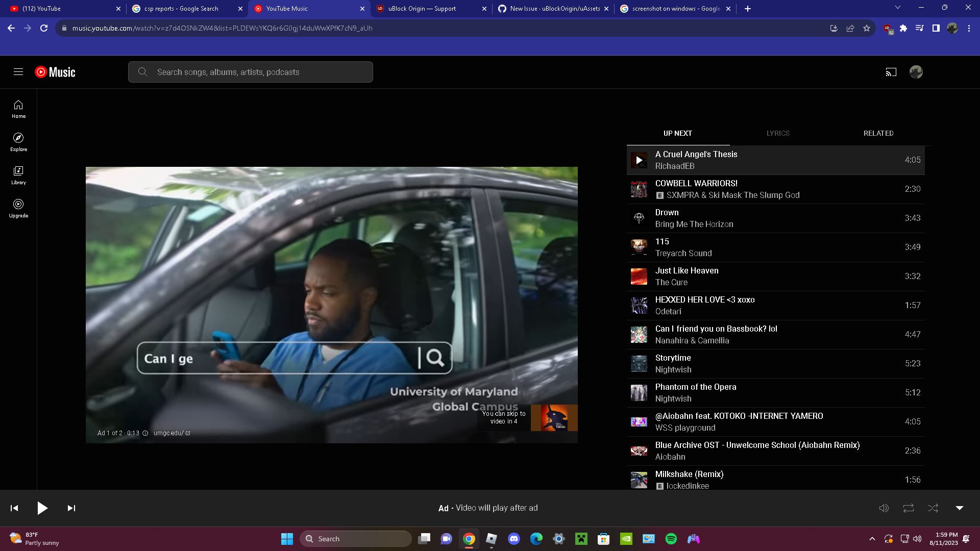Viewport: 980px width, 551px height.
Task: Open the Chrome browser menu
Action: [x=969, y=29]
